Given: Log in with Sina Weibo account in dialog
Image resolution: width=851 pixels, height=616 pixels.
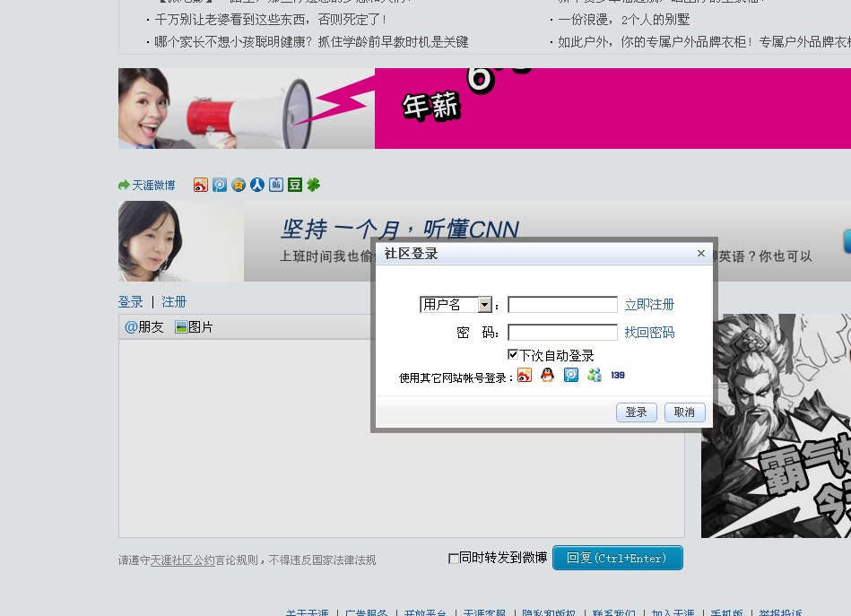Looking at the screenshot, I should pos(525,375).
